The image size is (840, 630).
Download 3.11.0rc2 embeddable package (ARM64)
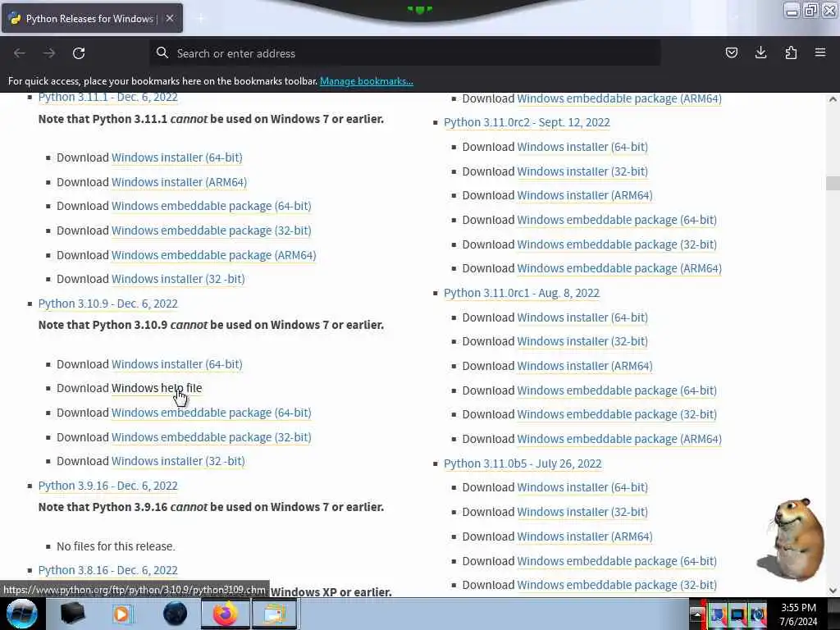[619, 268]
